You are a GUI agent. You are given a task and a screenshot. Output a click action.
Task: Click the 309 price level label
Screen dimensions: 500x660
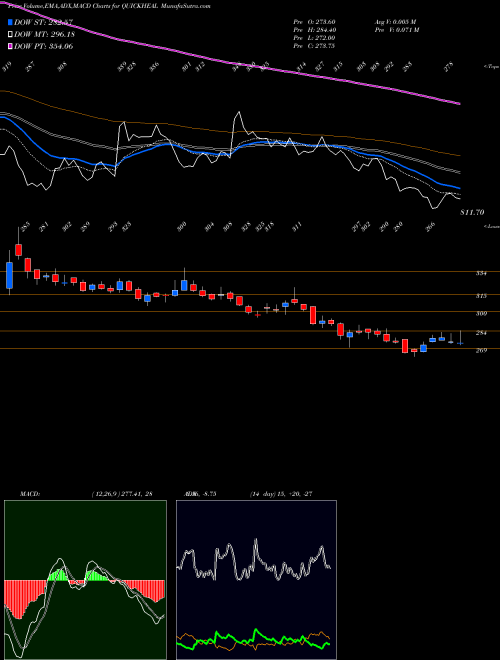481,314
